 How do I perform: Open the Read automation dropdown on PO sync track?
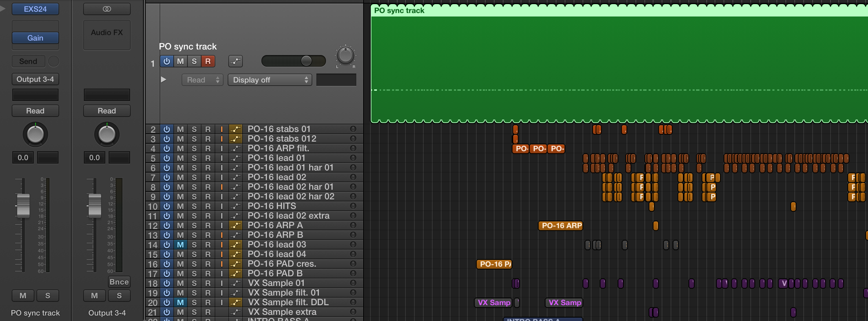tap(202, 80)
